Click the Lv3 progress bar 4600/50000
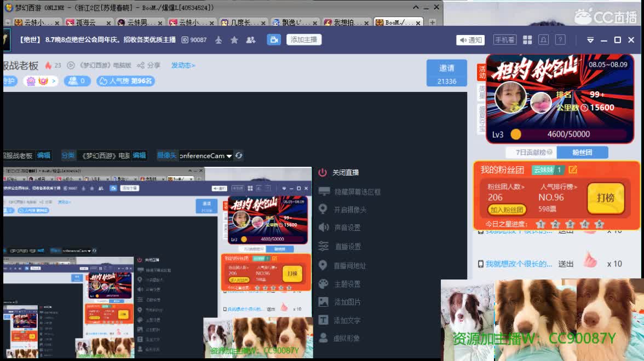The image size is (644, 361). (x=568, y=134)
